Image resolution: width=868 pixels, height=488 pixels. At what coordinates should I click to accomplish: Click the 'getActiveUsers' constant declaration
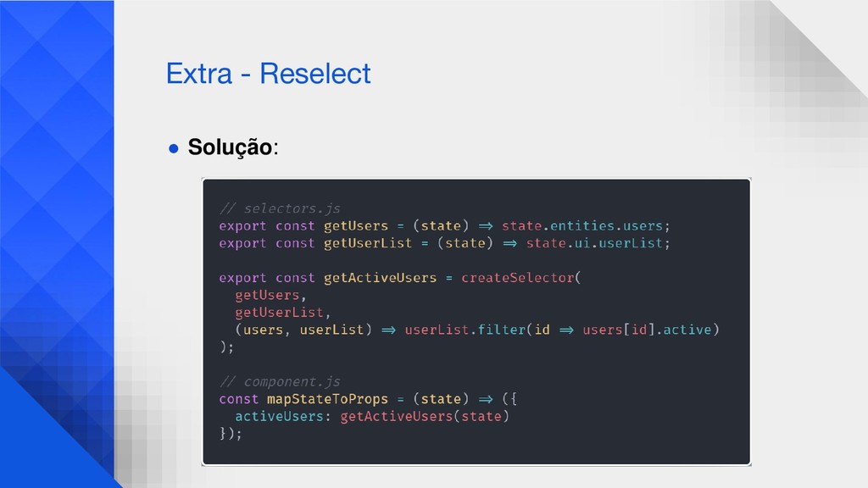click(381, 278)
